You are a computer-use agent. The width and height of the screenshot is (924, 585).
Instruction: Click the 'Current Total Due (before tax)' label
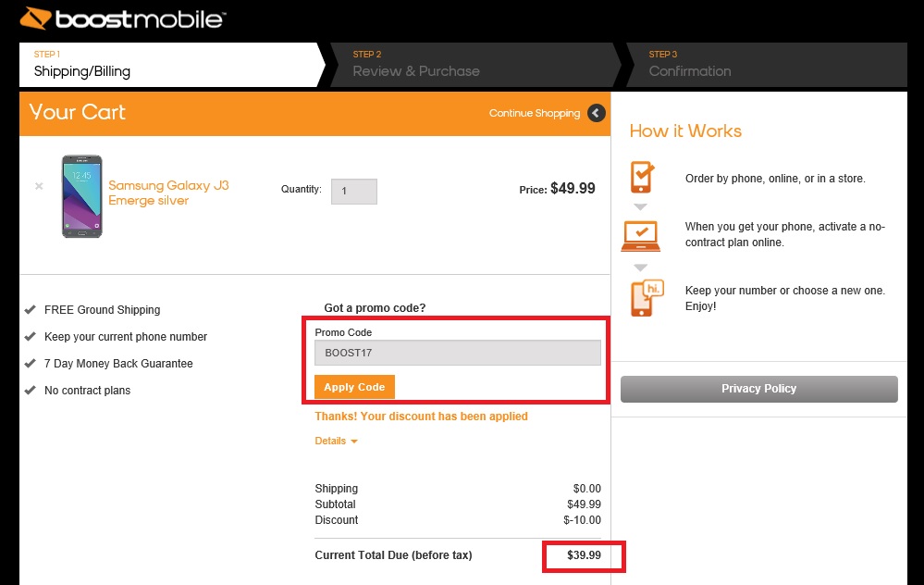tap(393, 555)
